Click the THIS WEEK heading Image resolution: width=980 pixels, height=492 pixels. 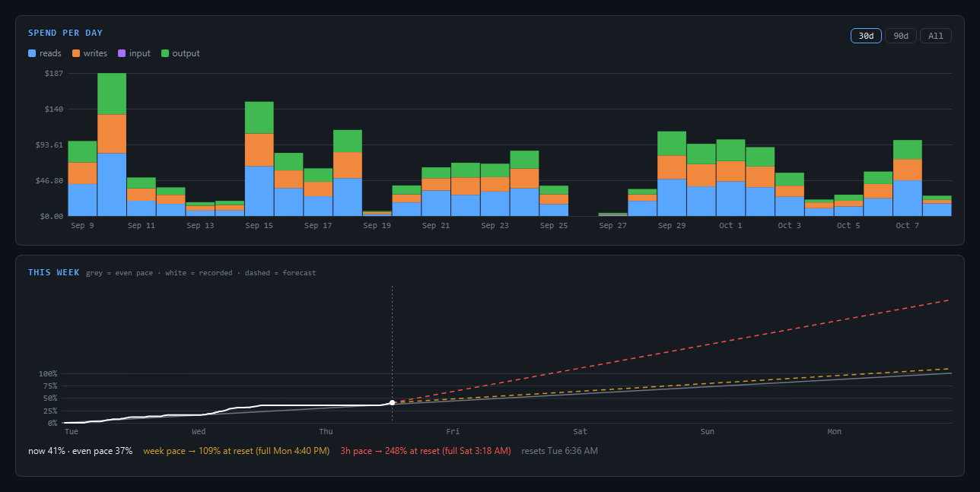(53, 272)
